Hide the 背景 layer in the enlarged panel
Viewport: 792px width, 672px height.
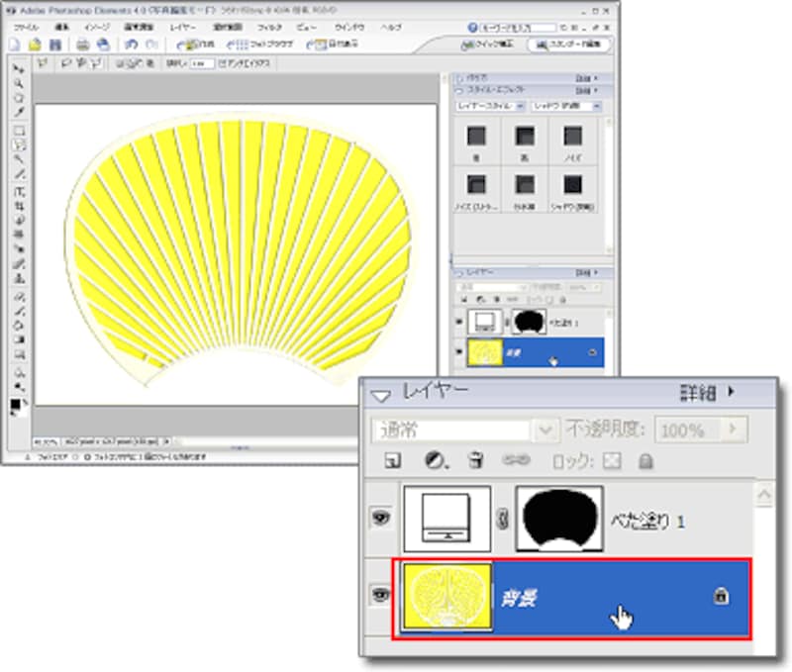click(381, 596)
